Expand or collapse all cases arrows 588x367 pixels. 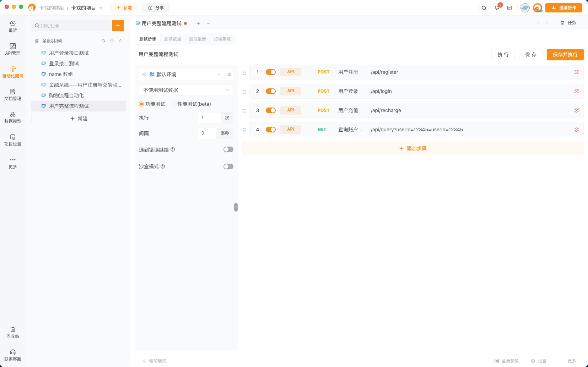point(120,41)
